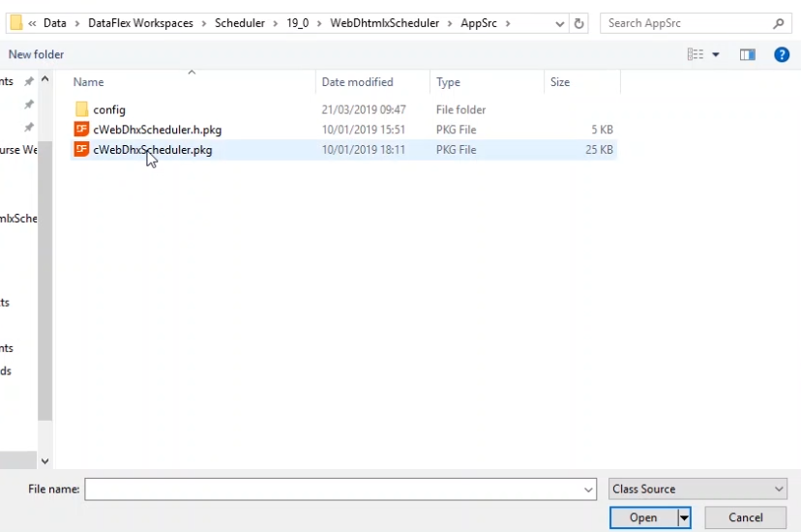The height and width of the screenshot is (532, 801).
Task: Open the Class Source file type dropdown
Action: pos(698,489)
